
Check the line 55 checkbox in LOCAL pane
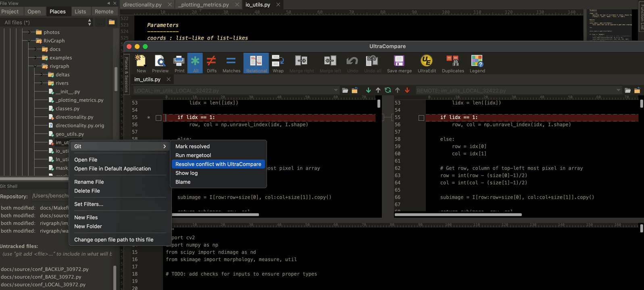coord(158,118)
